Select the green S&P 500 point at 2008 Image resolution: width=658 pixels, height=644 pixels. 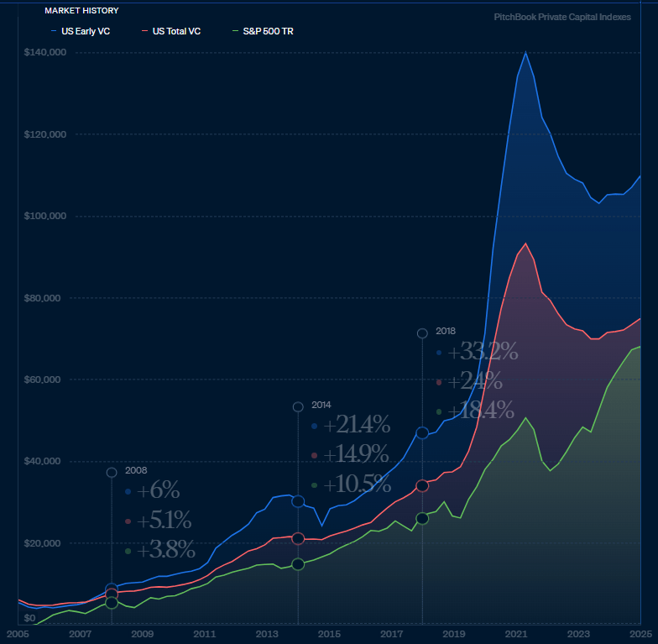tap(112, 602)
